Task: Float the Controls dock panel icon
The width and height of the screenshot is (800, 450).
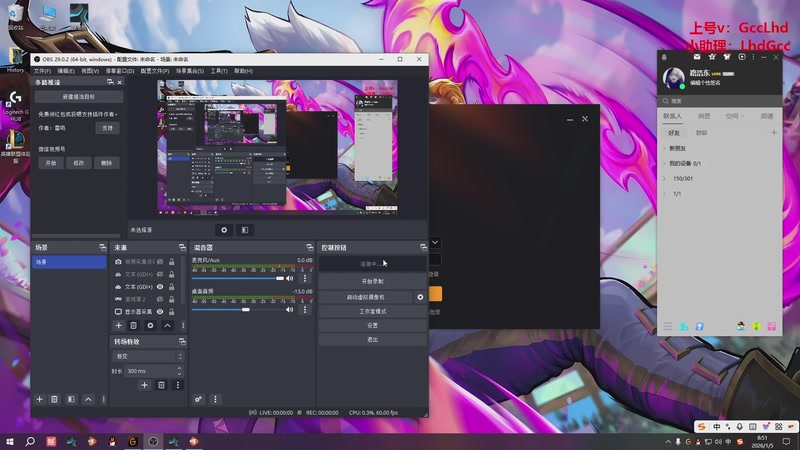Action: (x=423, y=247)
